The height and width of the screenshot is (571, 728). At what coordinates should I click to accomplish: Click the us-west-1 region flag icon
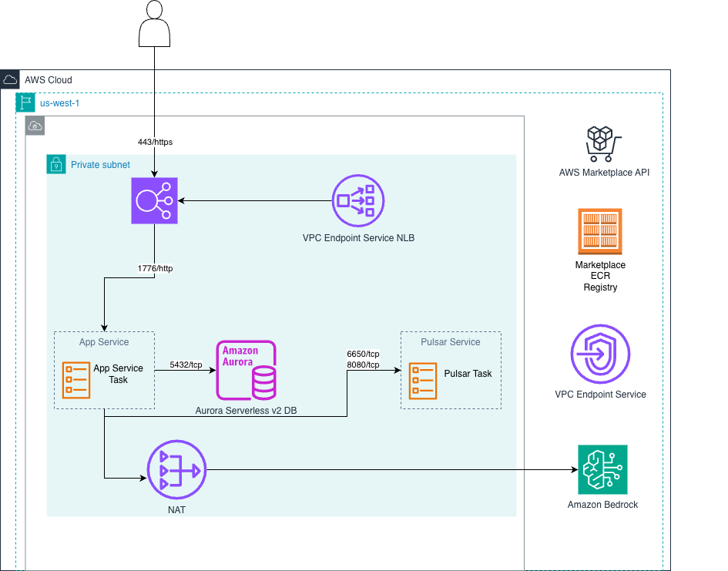pos(25,102)
